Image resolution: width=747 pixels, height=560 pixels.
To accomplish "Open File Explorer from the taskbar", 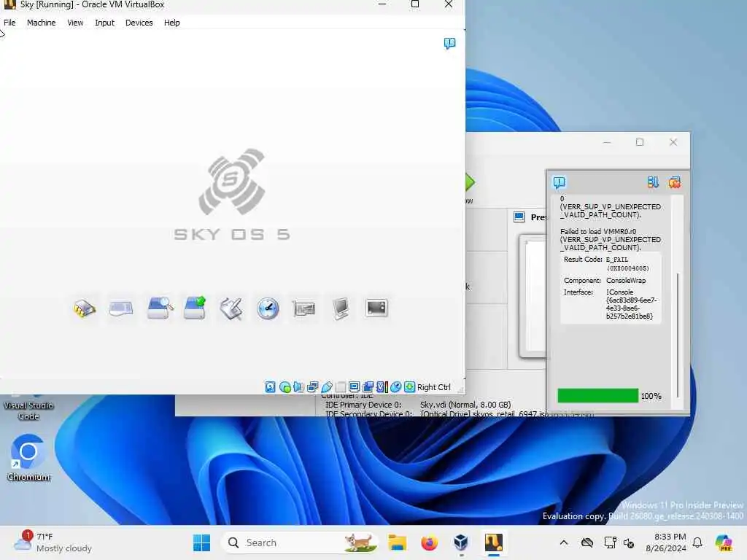I will pos(397,542).
